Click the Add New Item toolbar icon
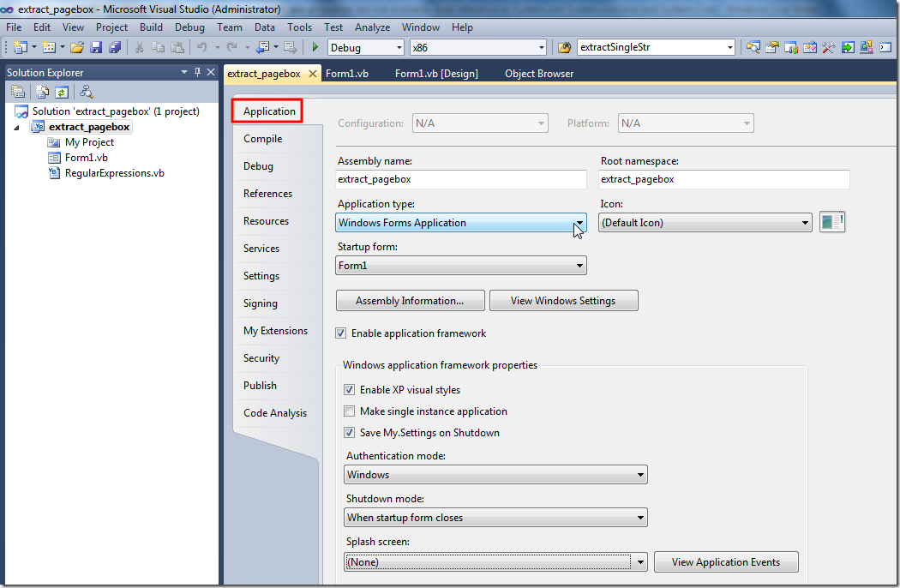 pyautogui.click(x=49, y=47)
